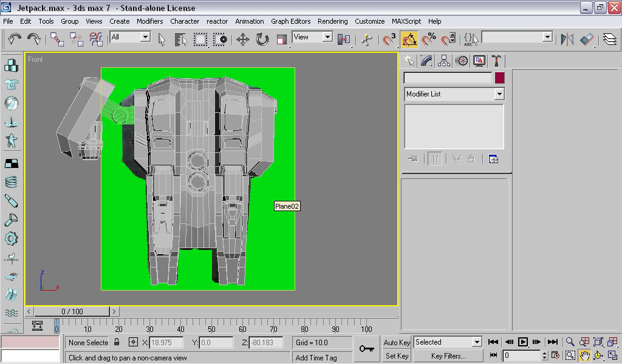Toggle Auto Key animation mode

click(x=397, y=343)
